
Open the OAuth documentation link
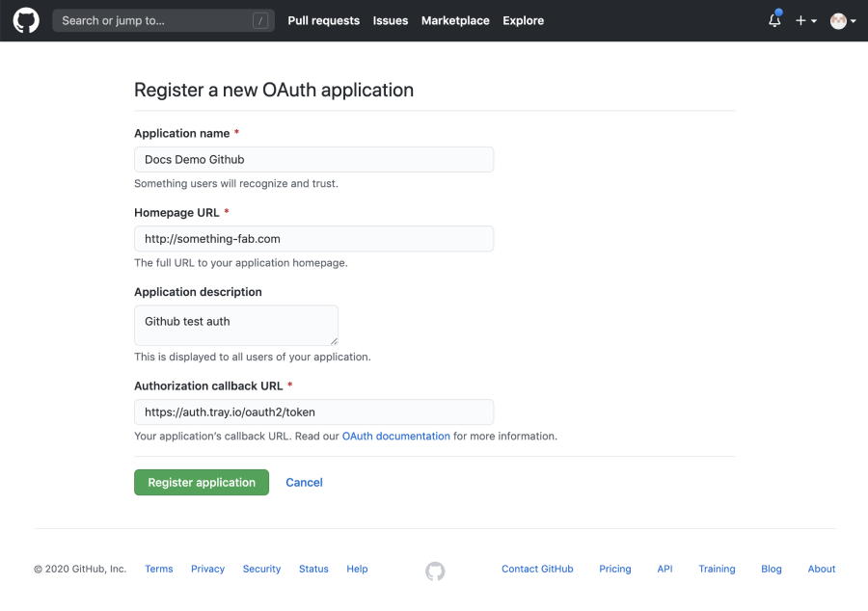click(x=395, y=436)
